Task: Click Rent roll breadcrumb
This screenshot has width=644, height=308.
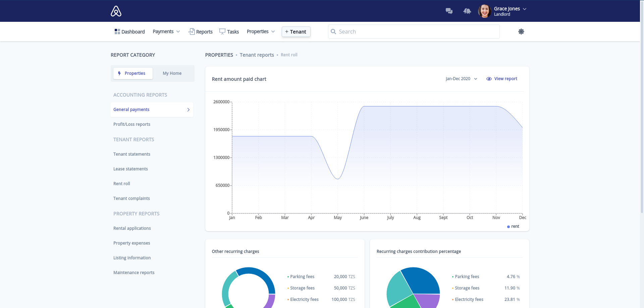Action: pyautogui.click(x=289, y=55)
